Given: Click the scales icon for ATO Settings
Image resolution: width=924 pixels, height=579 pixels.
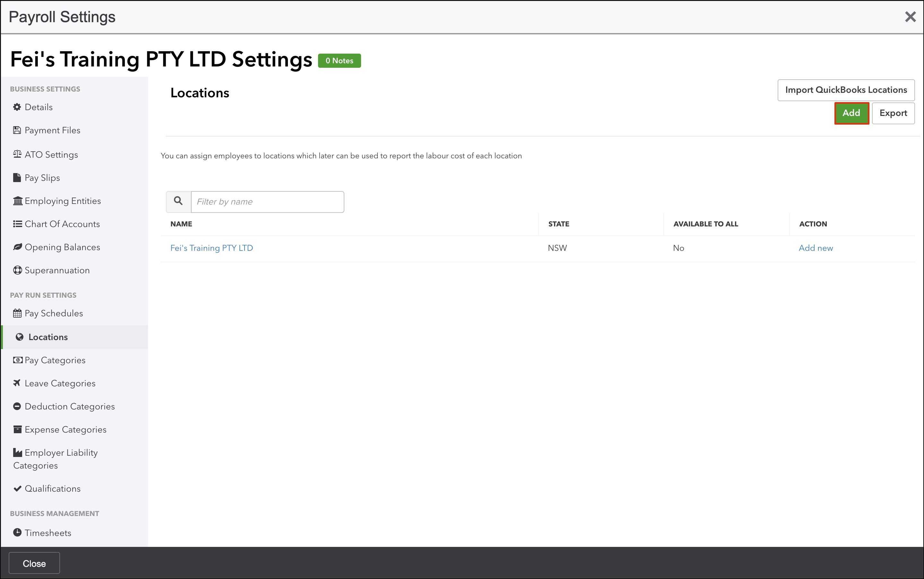Looking at the screenshot, I should (17, 154).
